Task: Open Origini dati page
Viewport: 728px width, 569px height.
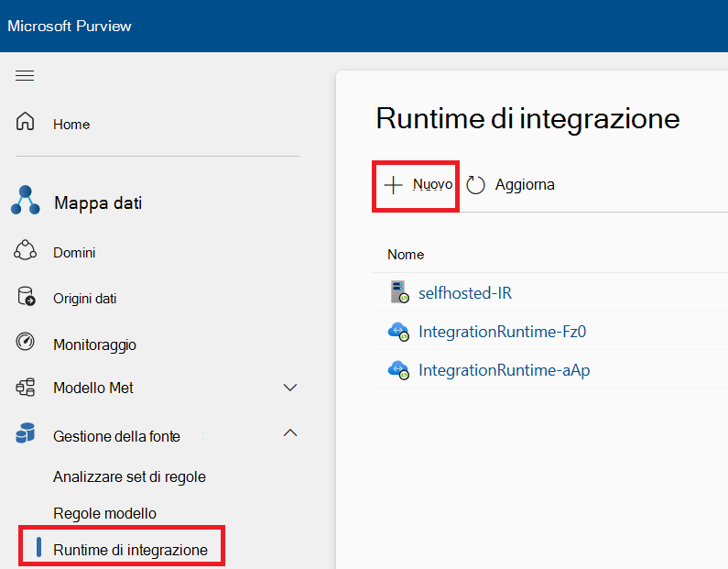Action: pos(84,298)
